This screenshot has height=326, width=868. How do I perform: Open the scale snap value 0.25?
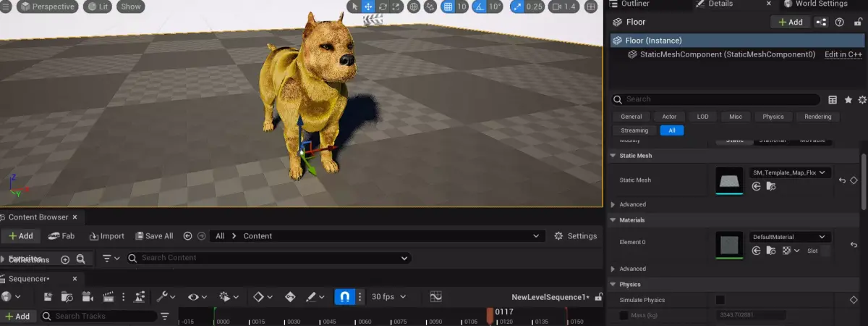[534, 7]
